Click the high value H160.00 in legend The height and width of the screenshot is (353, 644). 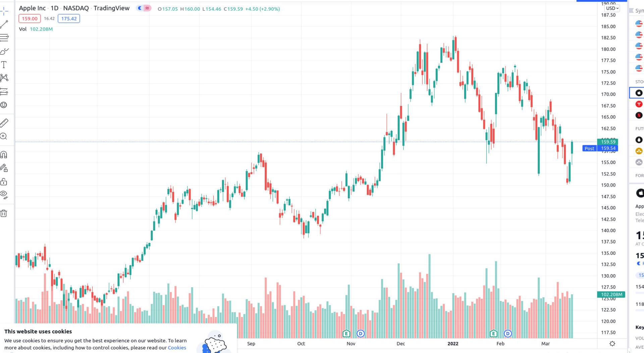click(x=190, y=9)
